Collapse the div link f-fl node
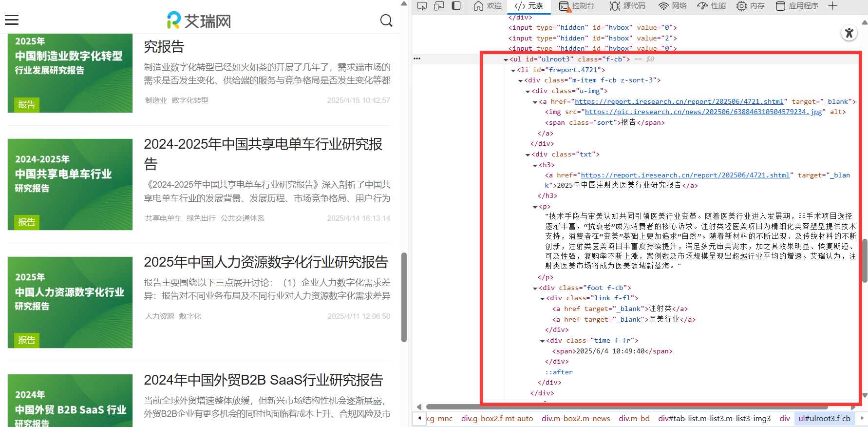The image size is (868, 427). coord(542,298)
